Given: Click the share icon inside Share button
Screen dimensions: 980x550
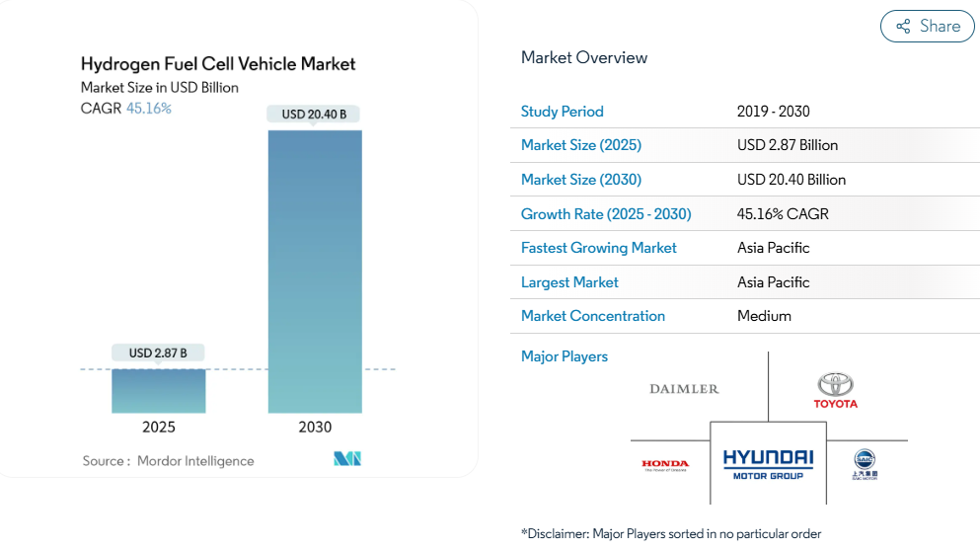Looking at the screenshot, I should 903,27.
